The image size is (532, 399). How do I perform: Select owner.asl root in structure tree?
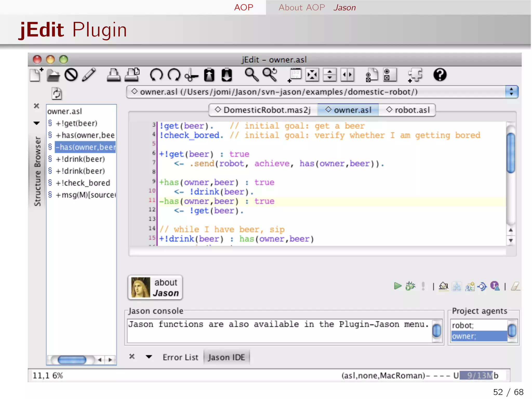pos(64,111)
